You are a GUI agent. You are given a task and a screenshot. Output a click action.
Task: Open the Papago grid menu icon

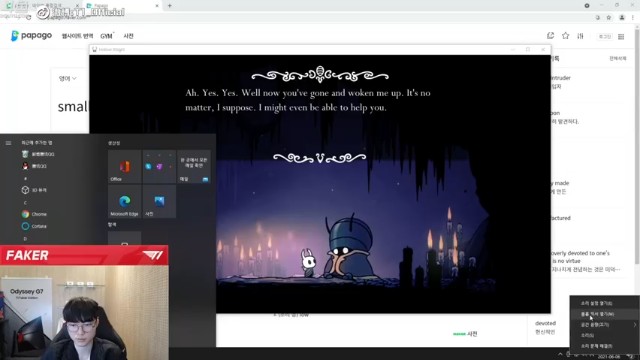point(621,37)
